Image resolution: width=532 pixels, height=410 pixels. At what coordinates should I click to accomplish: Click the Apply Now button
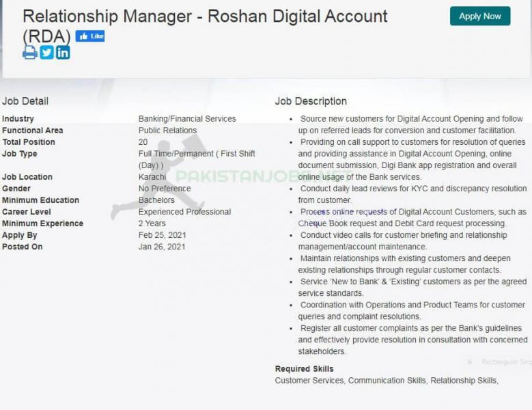[x=479, y=16]
